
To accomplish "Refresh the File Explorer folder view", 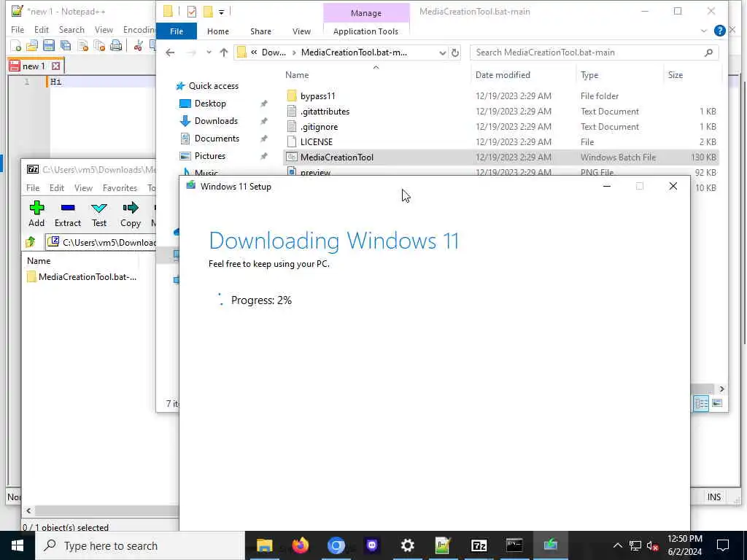I will [x=455, y=52].
